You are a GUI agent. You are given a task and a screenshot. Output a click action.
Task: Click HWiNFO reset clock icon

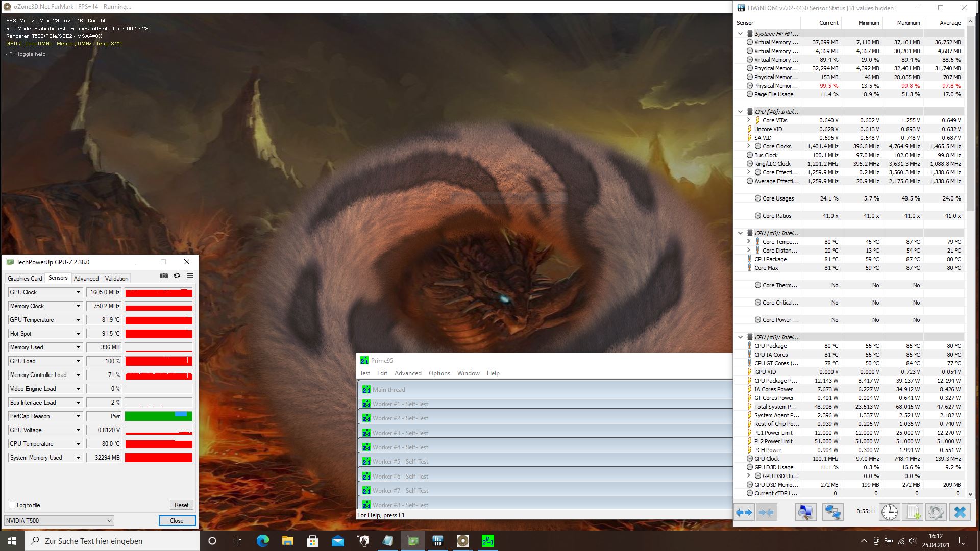tap(889, 512)
